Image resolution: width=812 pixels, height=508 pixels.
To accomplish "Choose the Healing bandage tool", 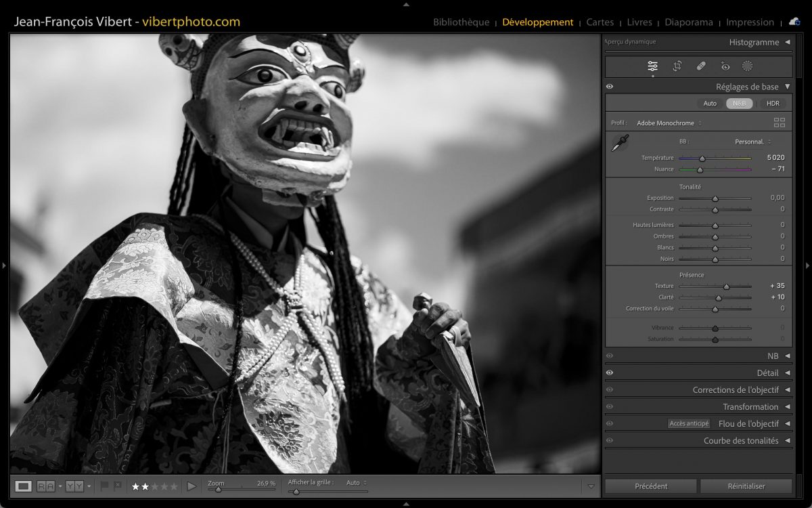I will (x=701, y=66).
